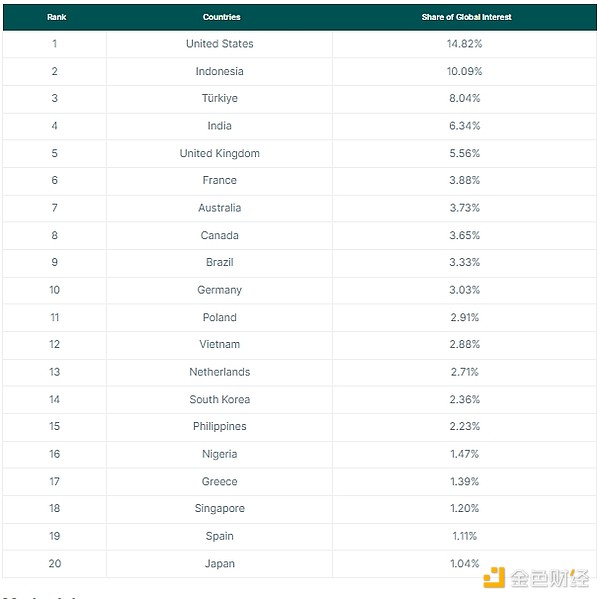Click the 14.82% share value
The width and height of the screenshot is (600, 599).
click(466, 44)
